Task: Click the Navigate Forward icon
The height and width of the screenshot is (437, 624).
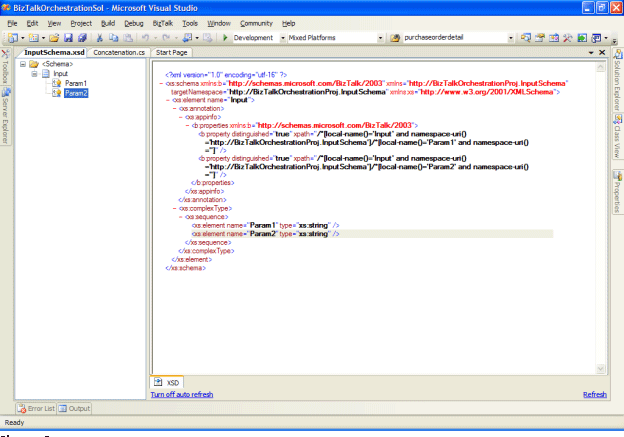Action: (207, 38)
